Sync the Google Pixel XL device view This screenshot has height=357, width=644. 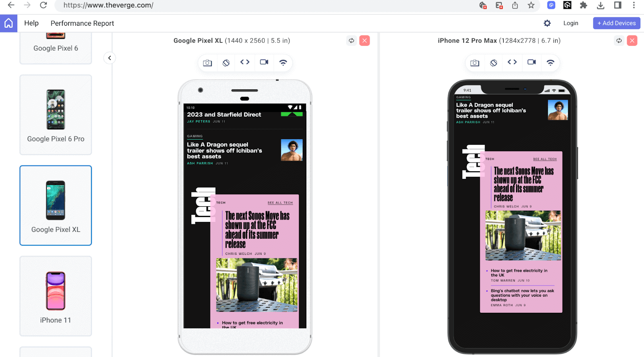[351, 41]
